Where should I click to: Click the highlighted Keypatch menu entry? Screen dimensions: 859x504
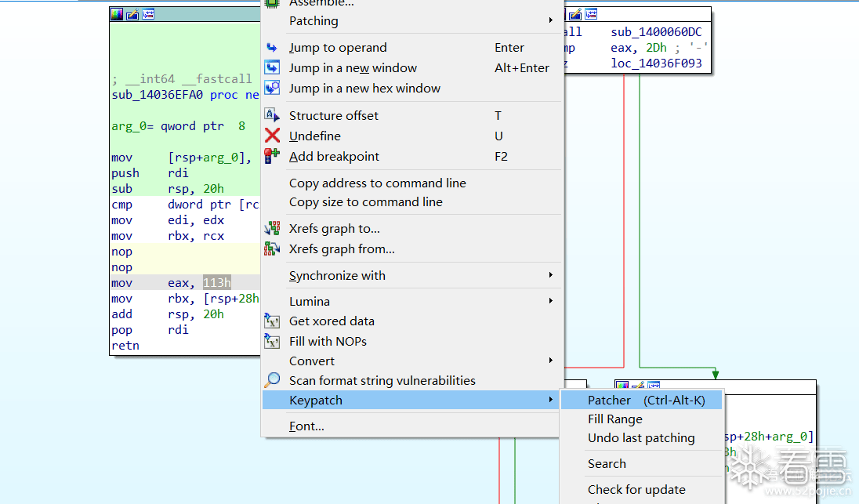[412, 401]
